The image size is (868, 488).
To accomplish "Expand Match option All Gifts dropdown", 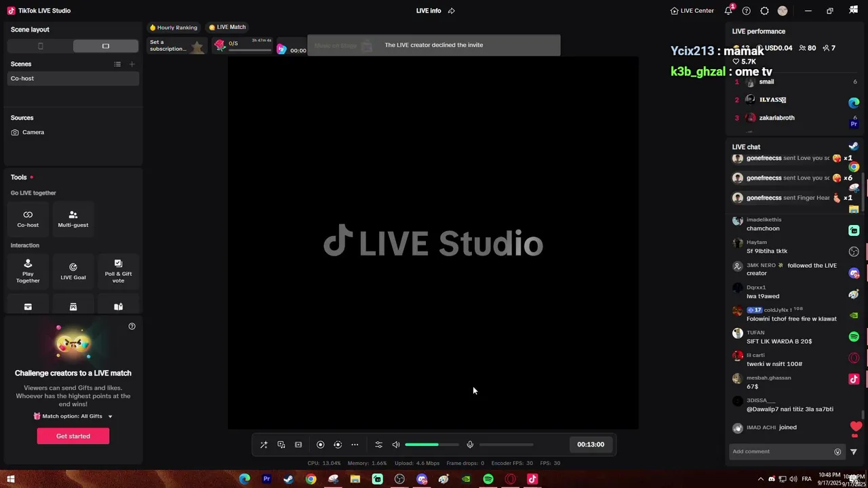I will point(73,416).
